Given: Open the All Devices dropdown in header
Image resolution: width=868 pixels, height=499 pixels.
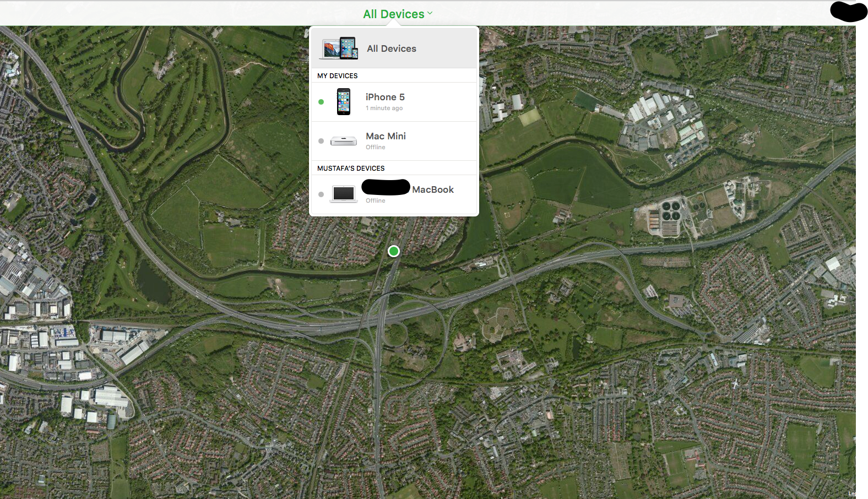Looking at the screenshot, I should (x=398, y=14).
